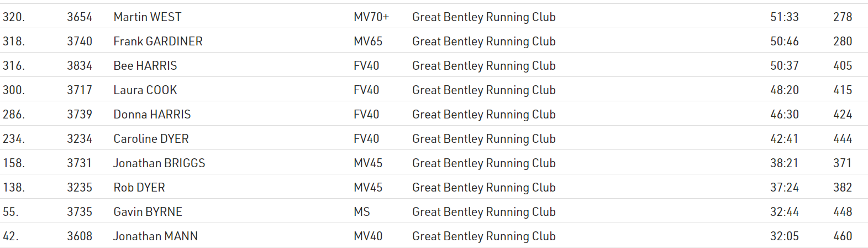The width and height of the screenshot is (868, 248).
Task: Open Frank GARDINER's result entry
Action: (x=158, y=42)
